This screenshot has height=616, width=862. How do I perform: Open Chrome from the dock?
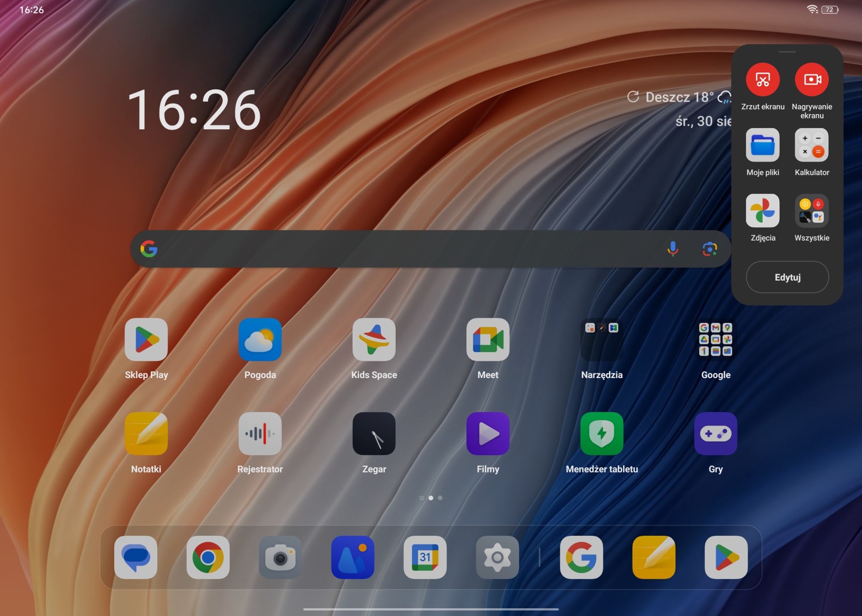click(x=208, y=557)
